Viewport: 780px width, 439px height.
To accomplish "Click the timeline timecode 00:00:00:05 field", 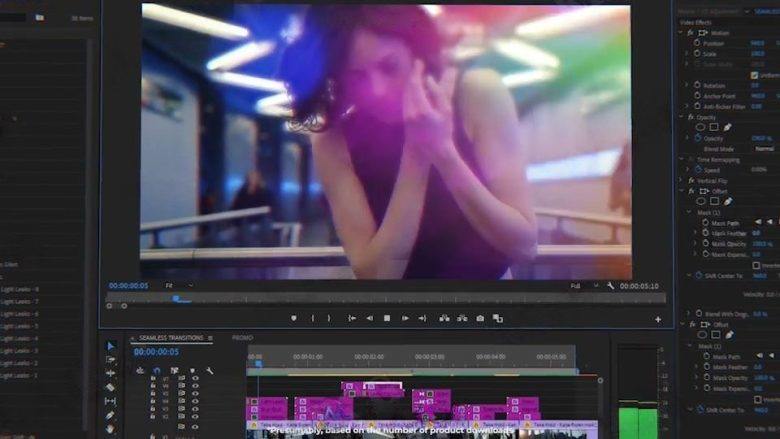I will (x=156, y=352).
